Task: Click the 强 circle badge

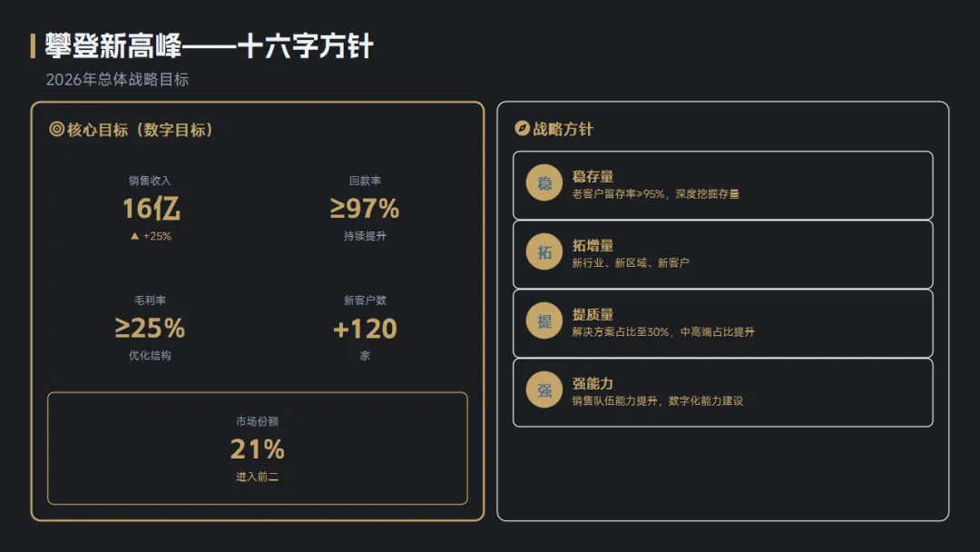Action: pos(544,391)
